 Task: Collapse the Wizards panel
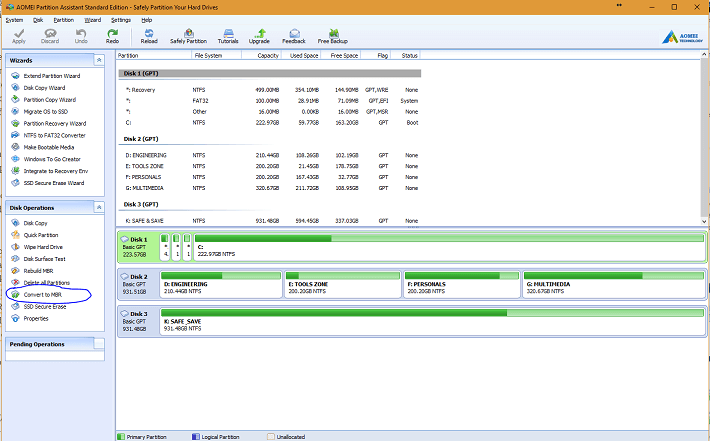[x=99, y=60]
